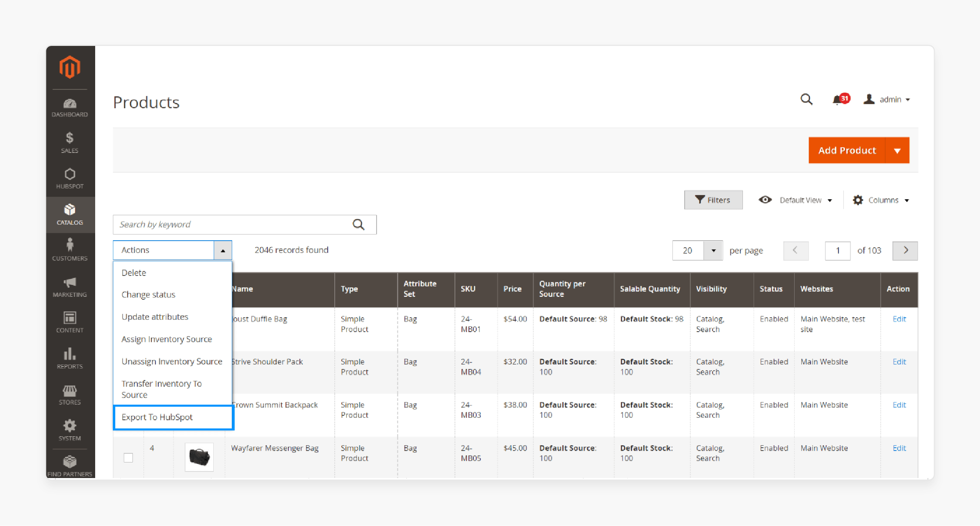The image size is (980, 526).
Task: Open the Content sidebar menu
Action: (x=70, y=322)
